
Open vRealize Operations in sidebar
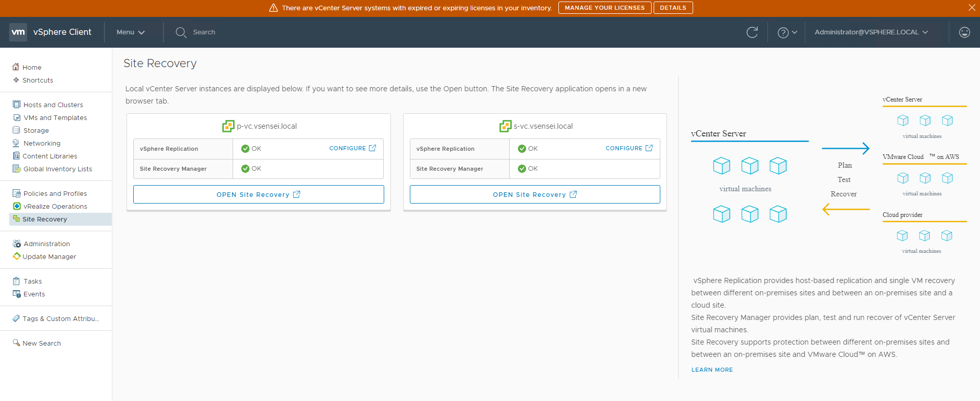(x=55, y=207)
